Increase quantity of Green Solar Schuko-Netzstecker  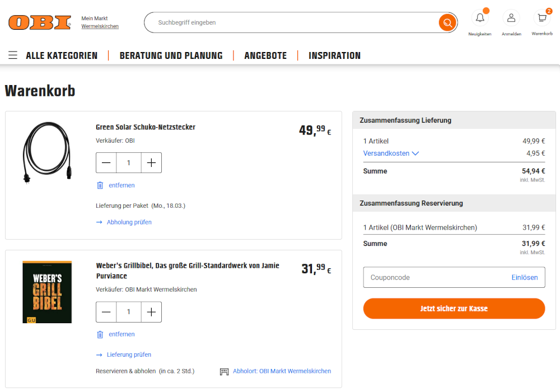151,162
